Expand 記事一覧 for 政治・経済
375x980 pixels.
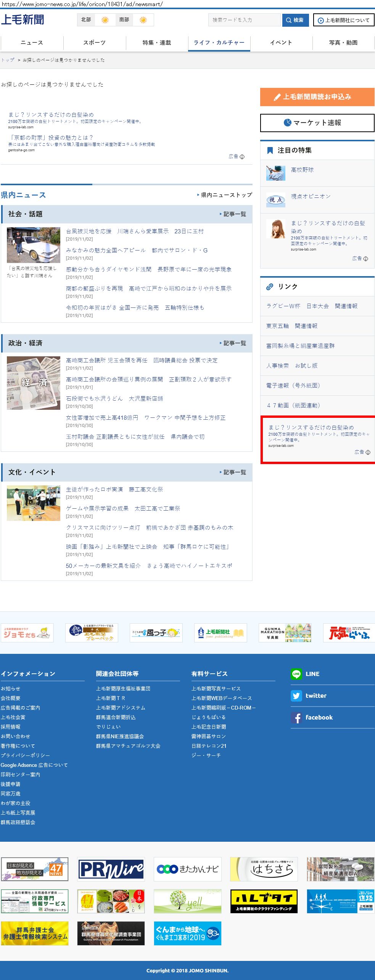tap(233, 343)
